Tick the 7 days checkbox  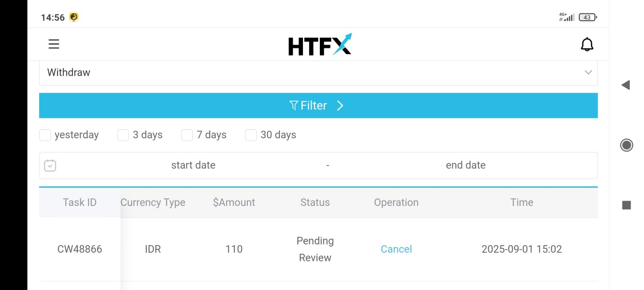(187, 135)
